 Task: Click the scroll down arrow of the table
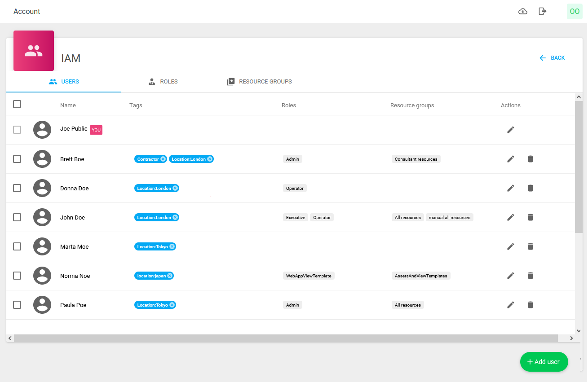(x=579, y=331)
